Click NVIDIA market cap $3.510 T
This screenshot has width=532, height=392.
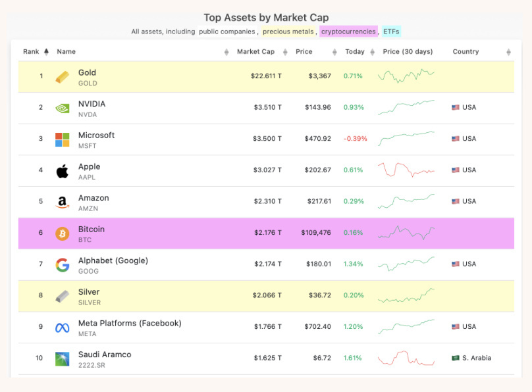pyautogui.click(x=268, y=107)
